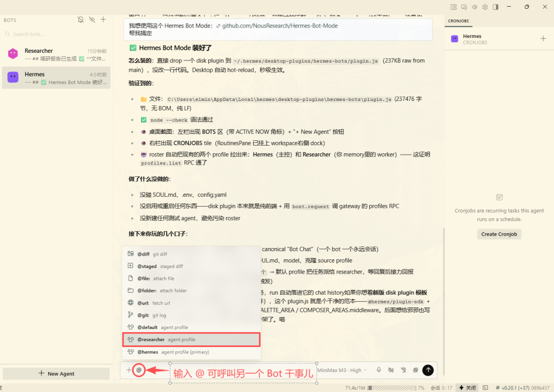Image resolution: width=554 pixels, height=392 pixels.
Task: Select the Hermes bot in sidebar
Action: click(x=56, y=77)
